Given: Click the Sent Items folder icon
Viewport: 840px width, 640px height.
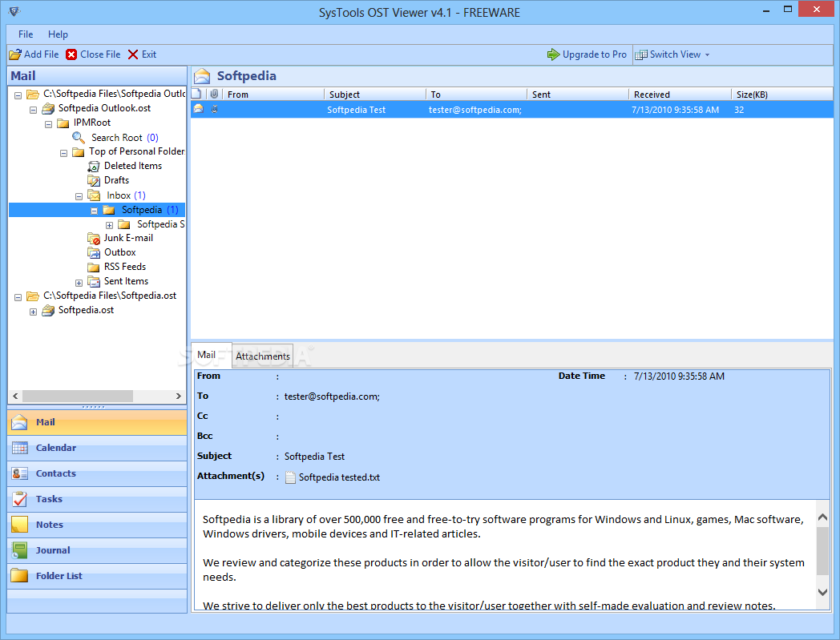Looking at the screenshot, I should coord(94,281).
